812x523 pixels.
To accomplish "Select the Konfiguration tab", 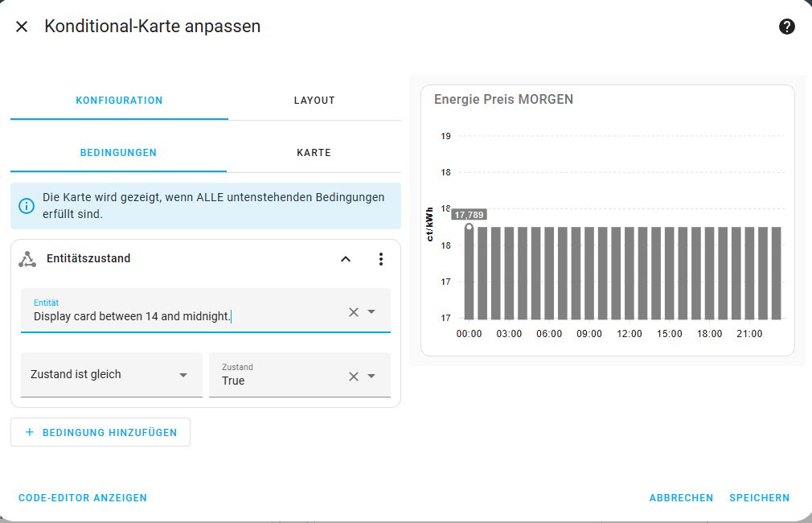I will tap(119, 101).
